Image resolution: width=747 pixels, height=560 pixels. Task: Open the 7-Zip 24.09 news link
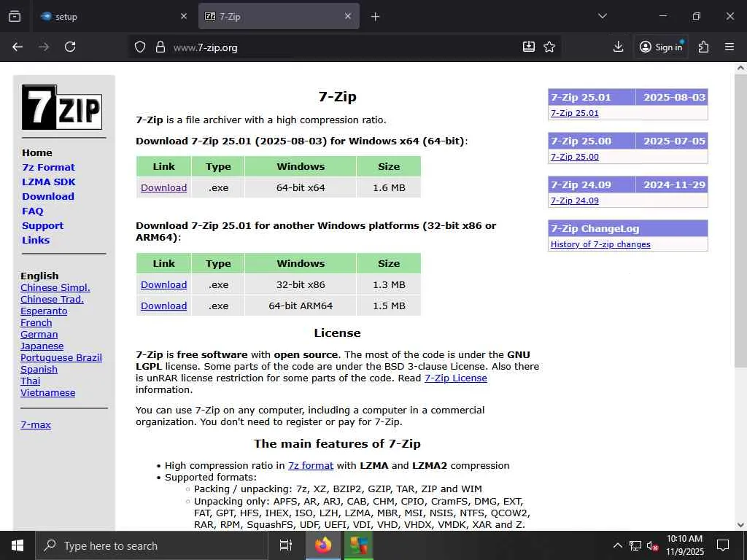575,201
